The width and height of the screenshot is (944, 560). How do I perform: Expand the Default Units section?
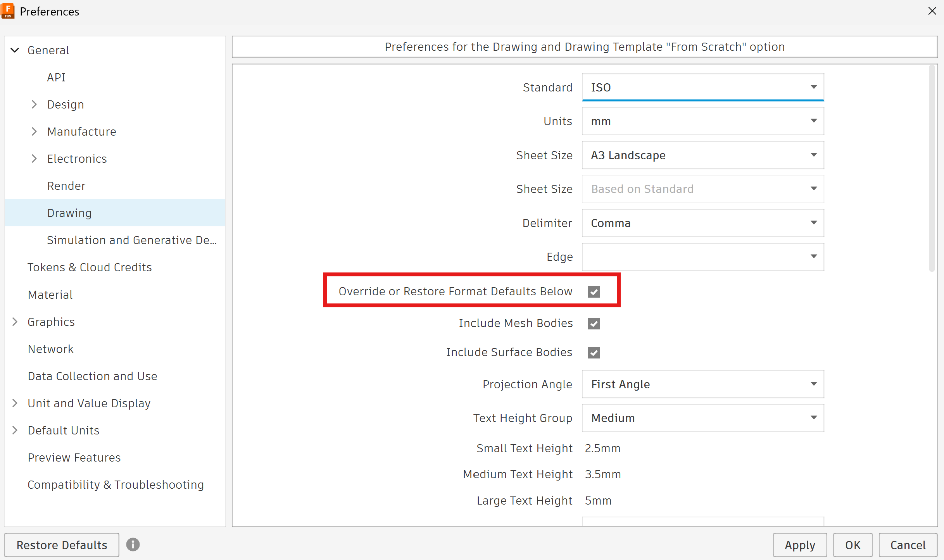tap(15, 430)
